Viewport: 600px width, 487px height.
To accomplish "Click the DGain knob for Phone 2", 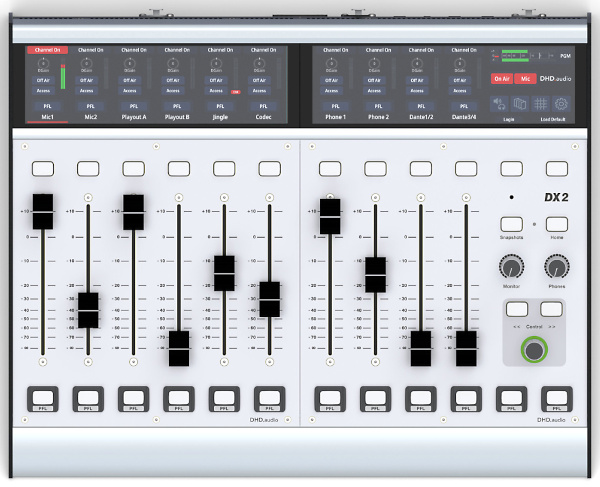I will 374,63.
